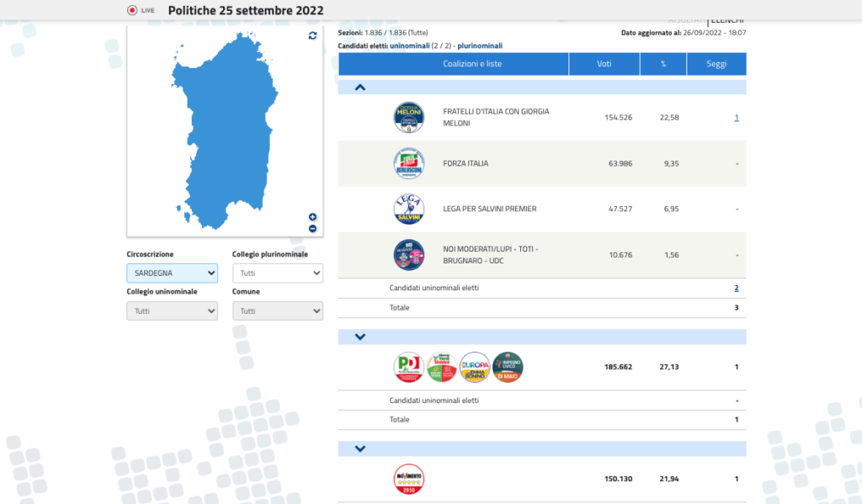
Task: Click the Dato aggiornato al timestamp
Action: (684, 33)
